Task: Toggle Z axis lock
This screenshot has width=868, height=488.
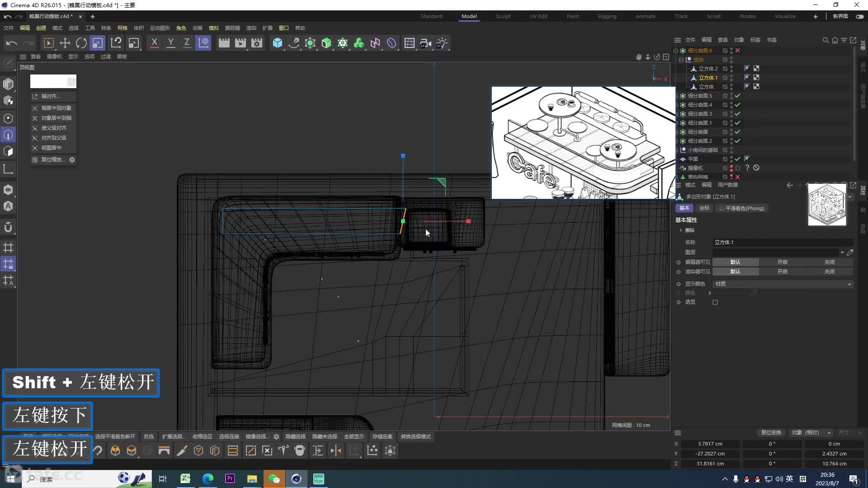Action: pyautogui.click(x=187, y=43)
